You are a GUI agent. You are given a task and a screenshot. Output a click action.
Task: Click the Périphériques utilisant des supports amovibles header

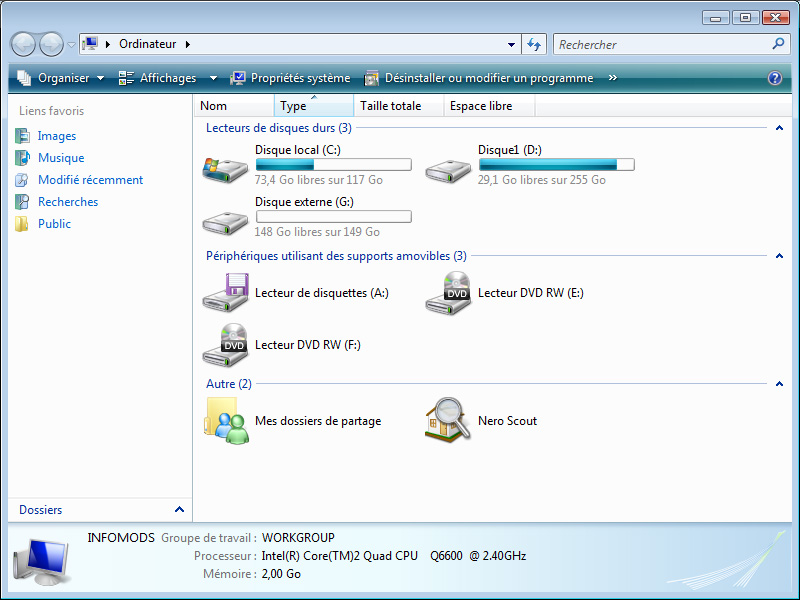pos(336,256)
